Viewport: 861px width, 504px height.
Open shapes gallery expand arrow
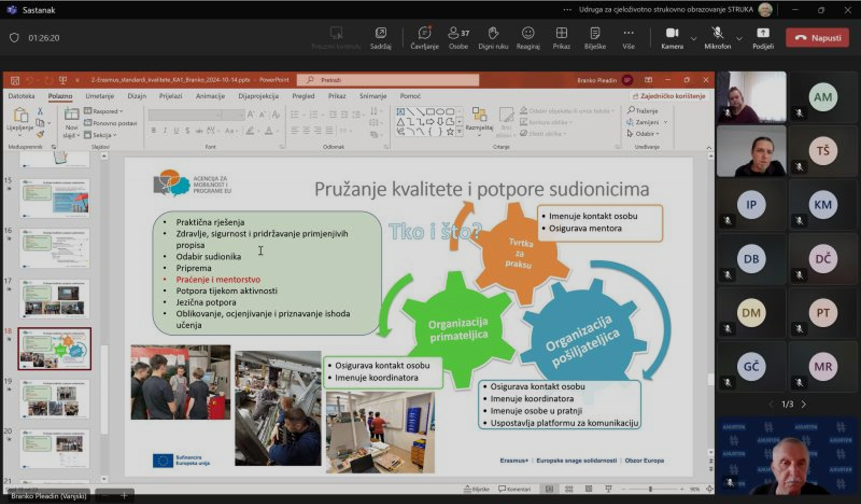pyautogui.click(x=459, y=132)
